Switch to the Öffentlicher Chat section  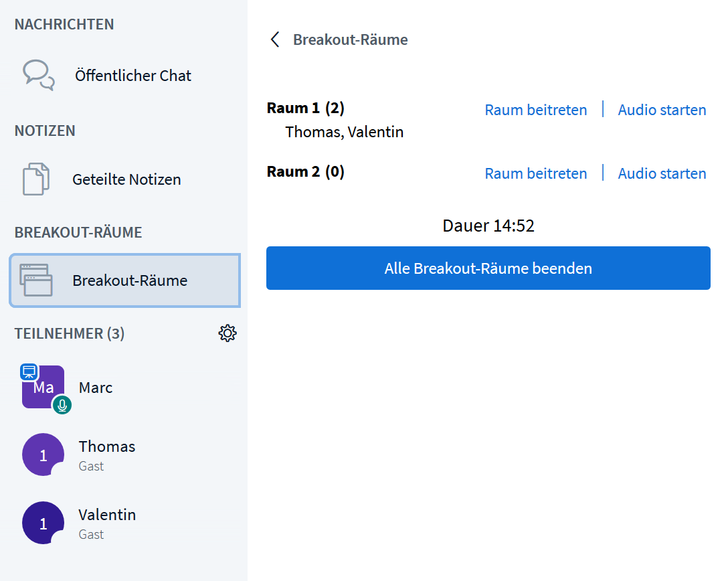[x=133, y=75]
